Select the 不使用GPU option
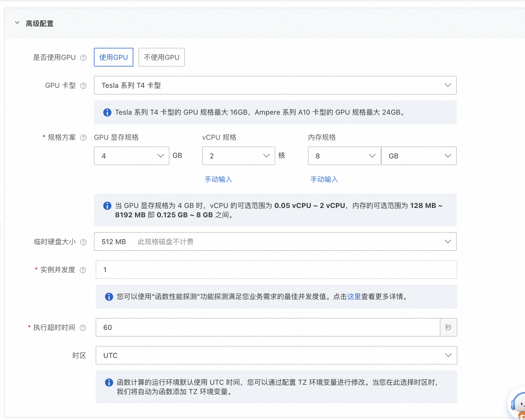The width and height of the screenshot is (525, 420). 162,57
